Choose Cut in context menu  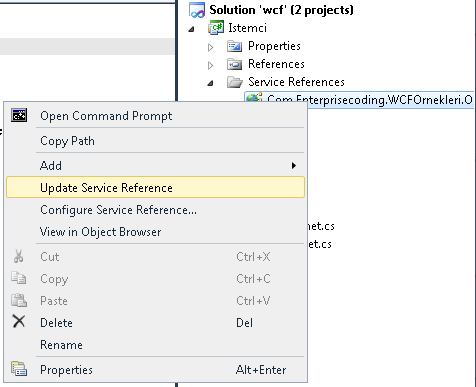(x=155, y=257)
